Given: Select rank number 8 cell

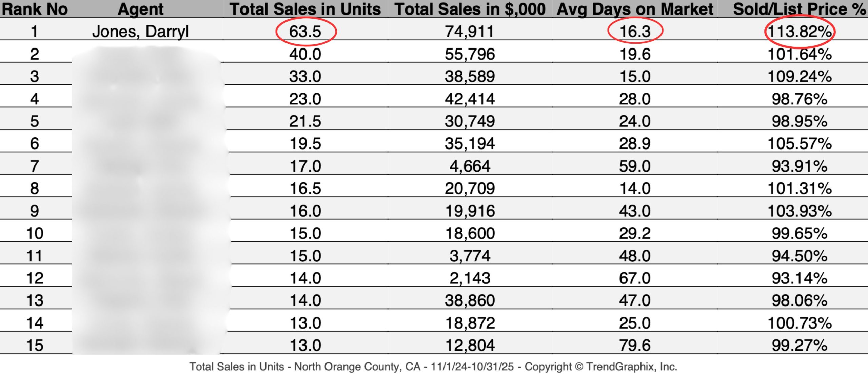Looking at the screenshot, I should coord(35,188).
